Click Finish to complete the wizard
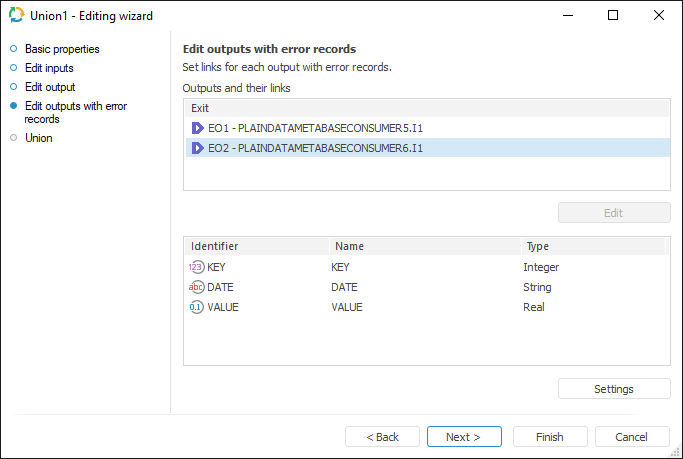 [550, 437]
